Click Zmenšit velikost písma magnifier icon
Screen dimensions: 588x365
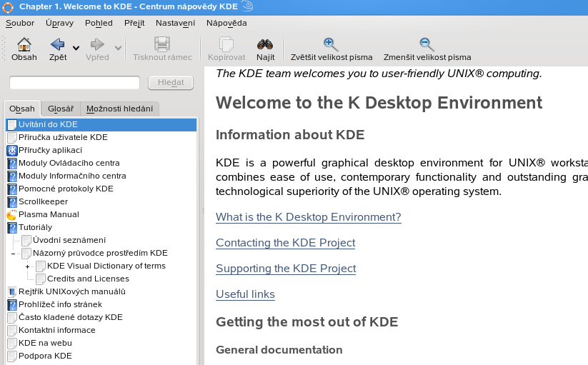(427, 44)
